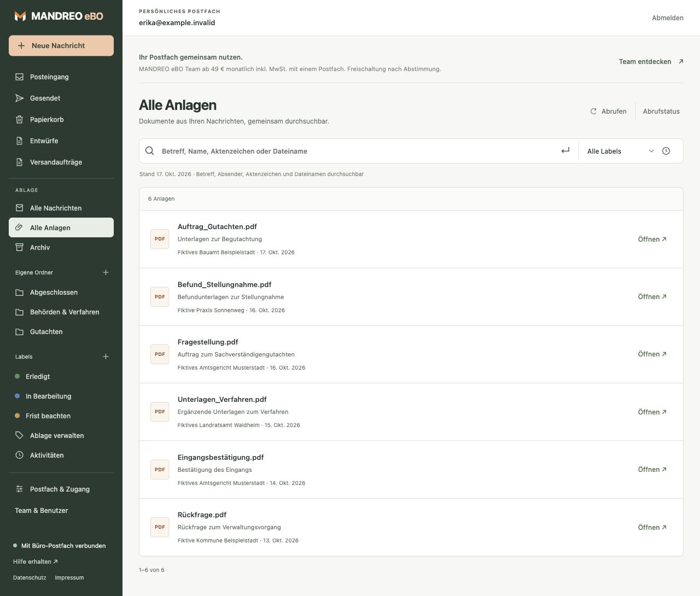Click PDF icon of Auftrag_Gutachten.pdf

tap(160, 239)
